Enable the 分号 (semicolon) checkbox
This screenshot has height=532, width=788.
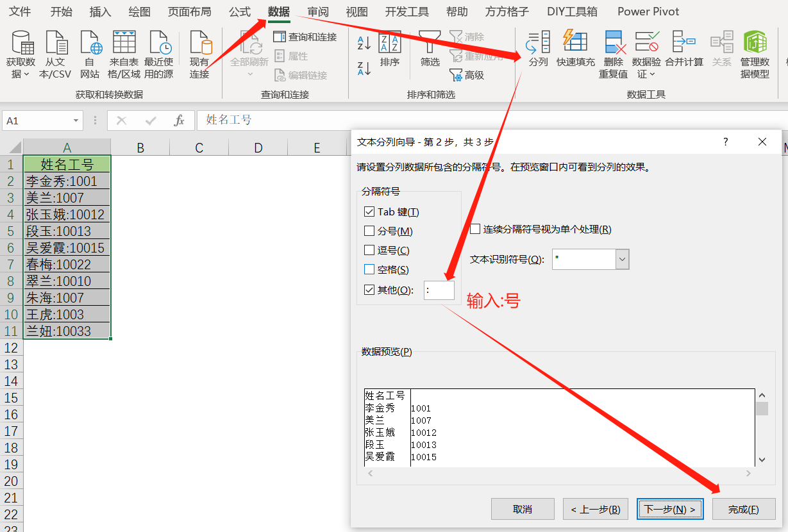[x=369, y=231]
